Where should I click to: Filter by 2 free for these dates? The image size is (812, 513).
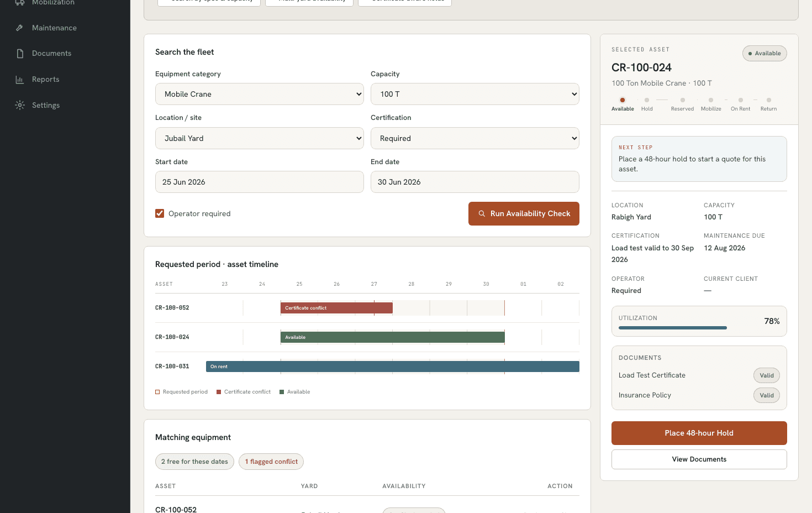[x=194, y=462]
